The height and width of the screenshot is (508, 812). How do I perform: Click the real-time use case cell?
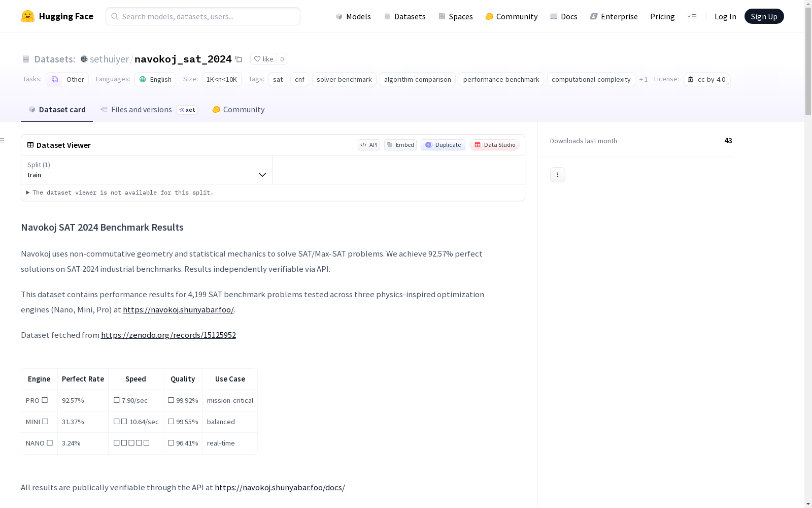230,443
